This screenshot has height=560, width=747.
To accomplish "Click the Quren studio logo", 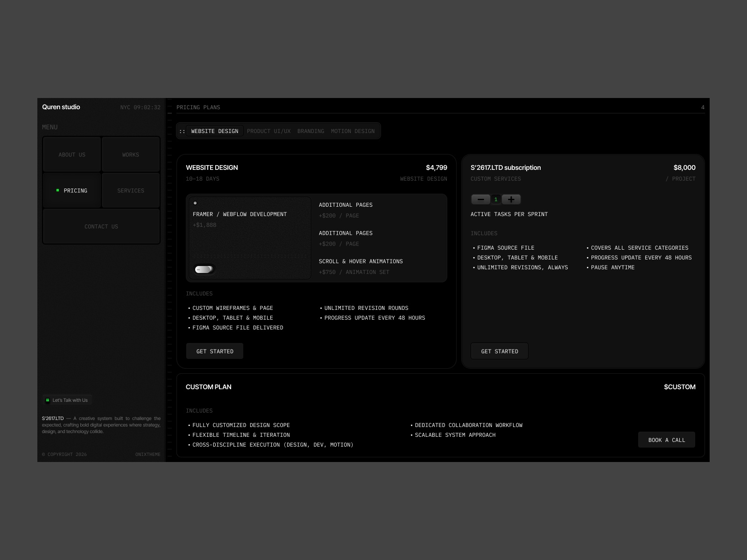I will tap(61, 107).
